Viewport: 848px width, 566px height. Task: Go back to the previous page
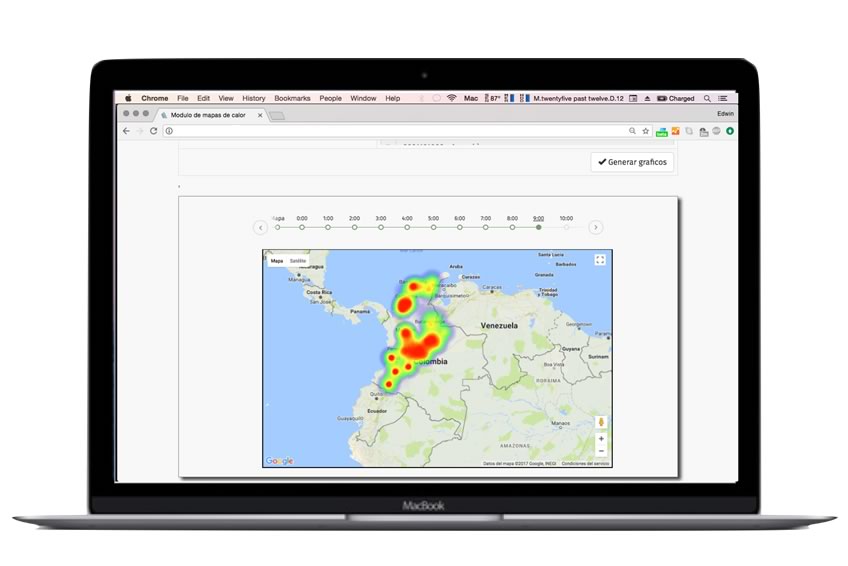point(126,131)
